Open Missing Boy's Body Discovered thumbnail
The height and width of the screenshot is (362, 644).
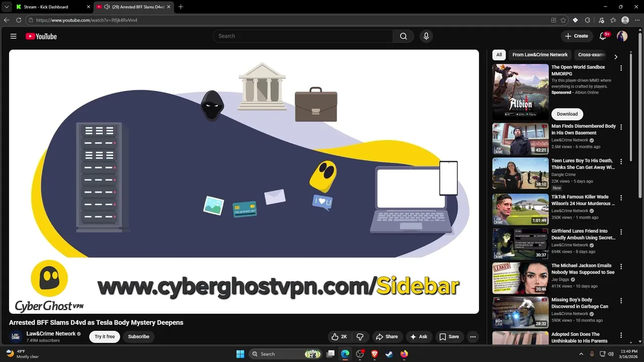pyautogui.click(x=520, y=312)
